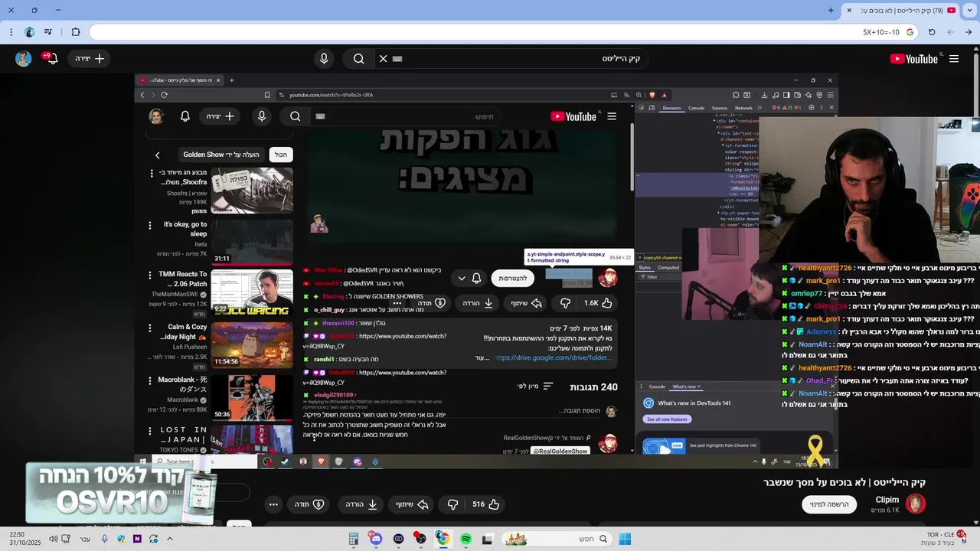The height and width of the screenshot is (551, 980).
Task: Click the Google icon in address bar
Action: (910, 32)
